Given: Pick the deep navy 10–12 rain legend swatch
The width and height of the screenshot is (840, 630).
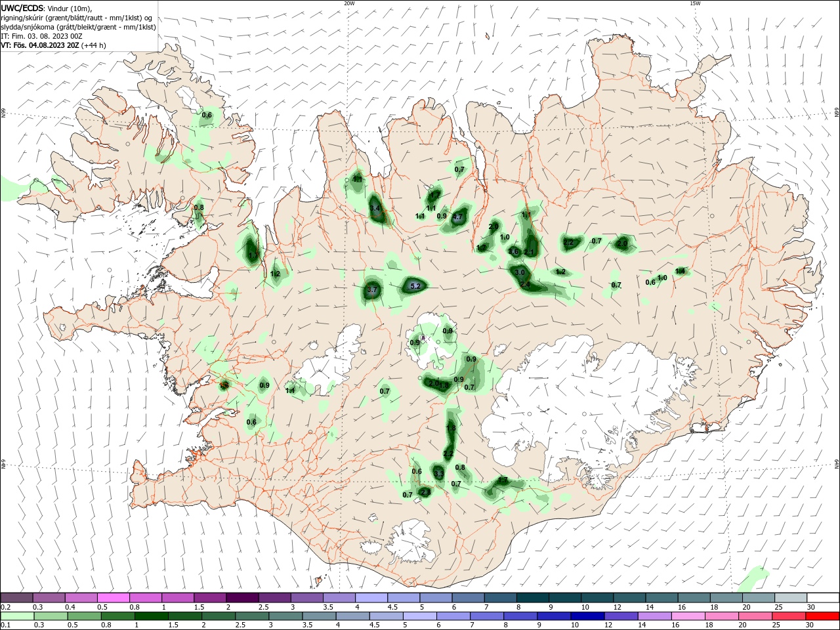Looking at the screenshot, I should pos(587,616).
